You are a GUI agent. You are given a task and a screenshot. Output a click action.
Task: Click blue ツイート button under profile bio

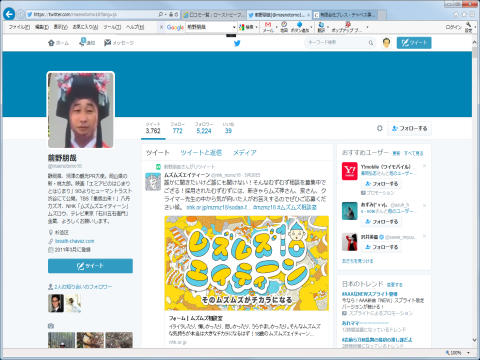[90, 266]
